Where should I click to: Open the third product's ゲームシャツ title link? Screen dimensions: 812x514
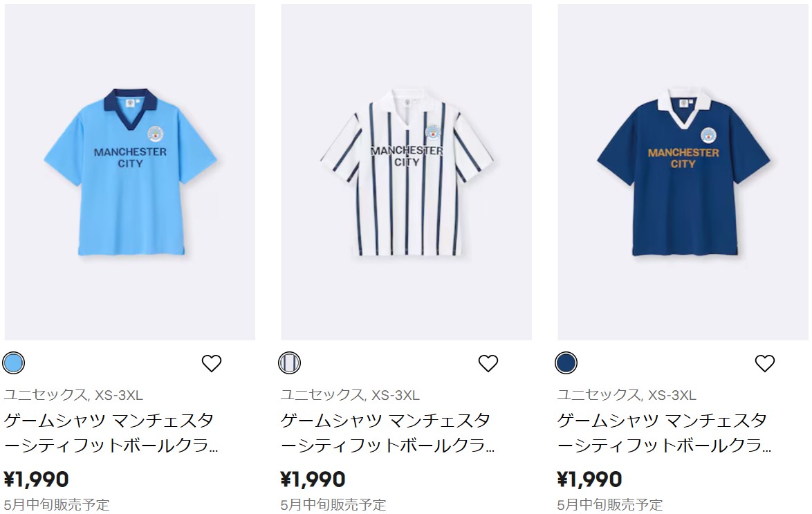[664, 432]
